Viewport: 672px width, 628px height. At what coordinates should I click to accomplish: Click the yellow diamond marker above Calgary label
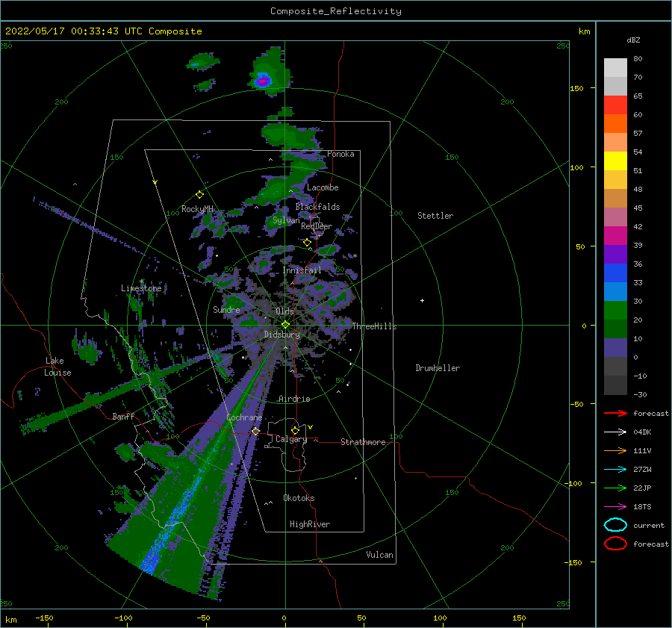click(x=295, y=430)
